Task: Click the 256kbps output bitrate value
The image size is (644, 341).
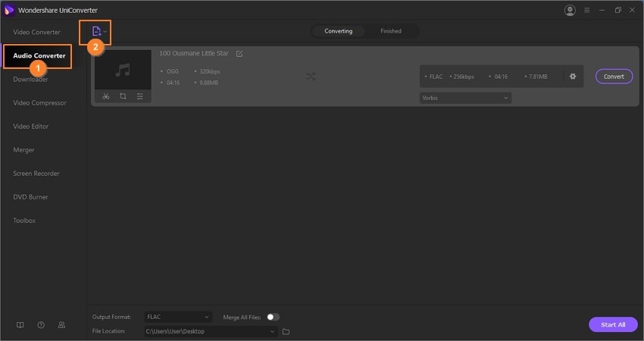Action: (x=463, y=77)
